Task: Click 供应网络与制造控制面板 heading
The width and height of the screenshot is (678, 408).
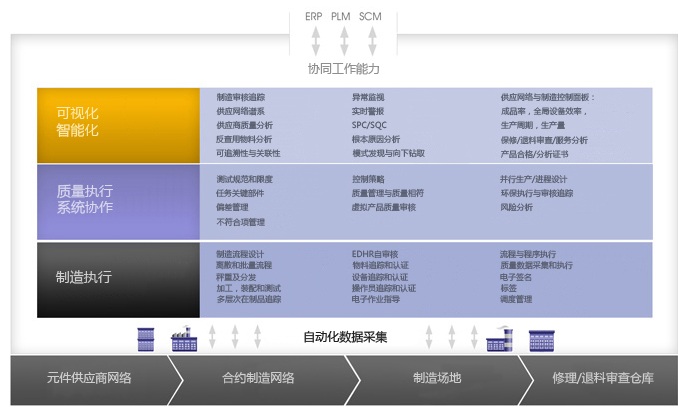Action: (x=548, y=97)
